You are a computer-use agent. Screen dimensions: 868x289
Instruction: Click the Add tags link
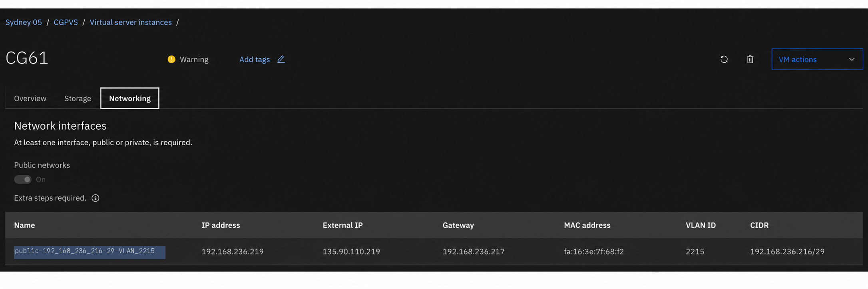pos(254,59)
